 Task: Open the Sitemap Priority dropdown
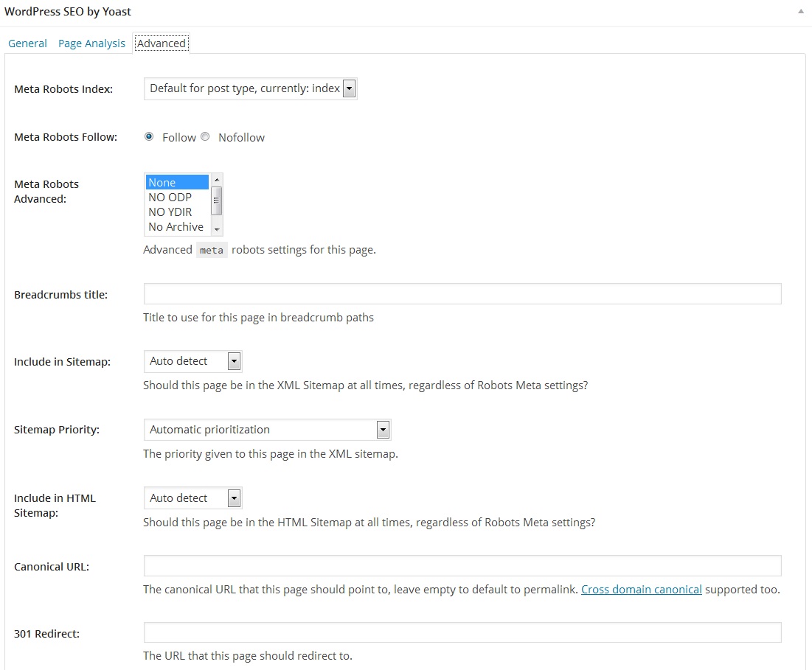pos(268,430)
